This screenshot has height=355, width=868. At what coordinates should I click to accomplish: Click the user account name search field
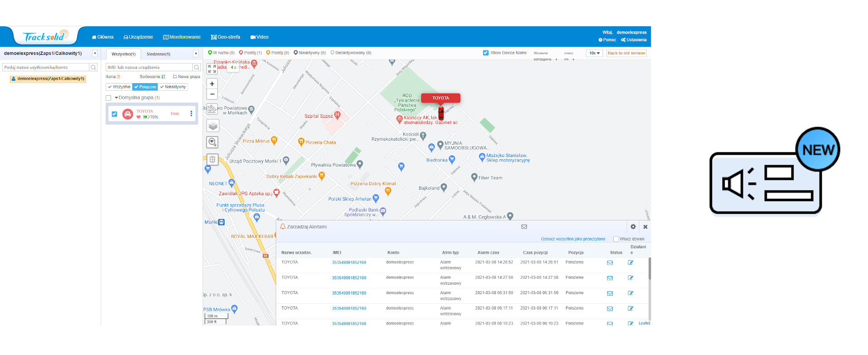[46, 67]
